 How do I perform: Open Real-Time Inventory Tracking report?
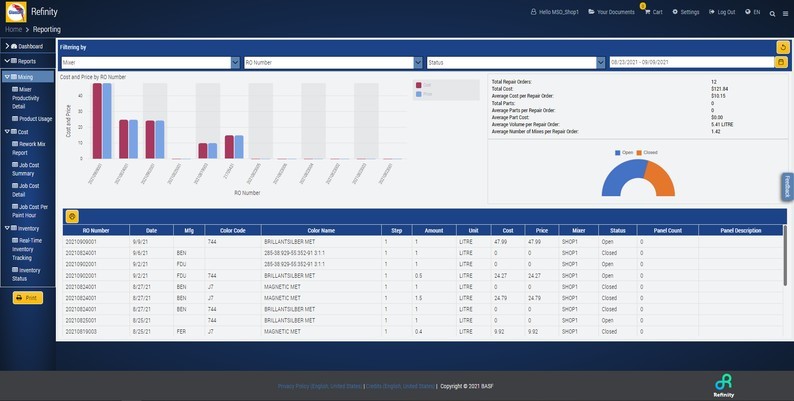(x=27, y=249)
